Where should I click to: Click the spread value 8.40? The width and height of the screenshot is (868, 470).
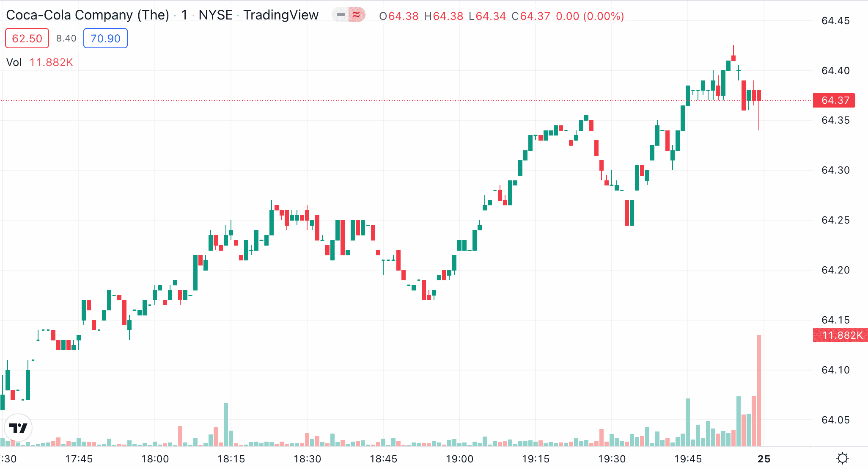(x=66, y=39)
